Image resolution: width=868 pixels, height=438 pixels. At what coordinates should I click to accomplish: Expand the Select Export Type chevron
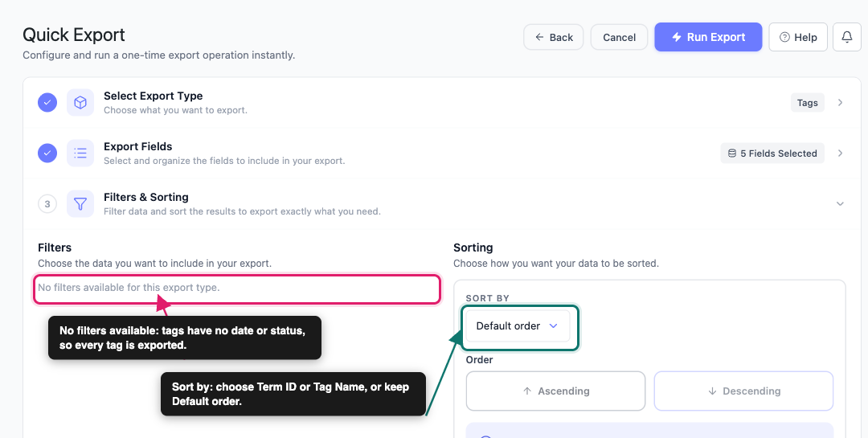(841, 102)
